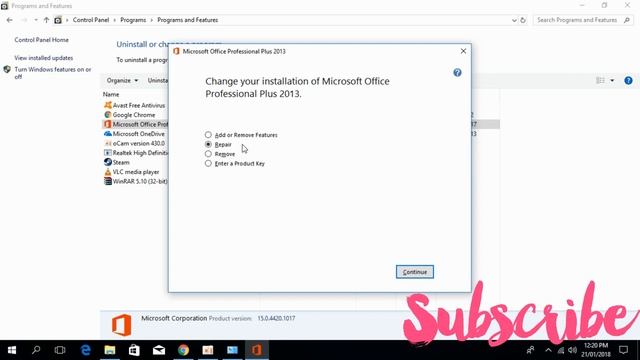Launch Google Chrome from taskbar
This screenshot has height=360, width=640.
[183, 350]
